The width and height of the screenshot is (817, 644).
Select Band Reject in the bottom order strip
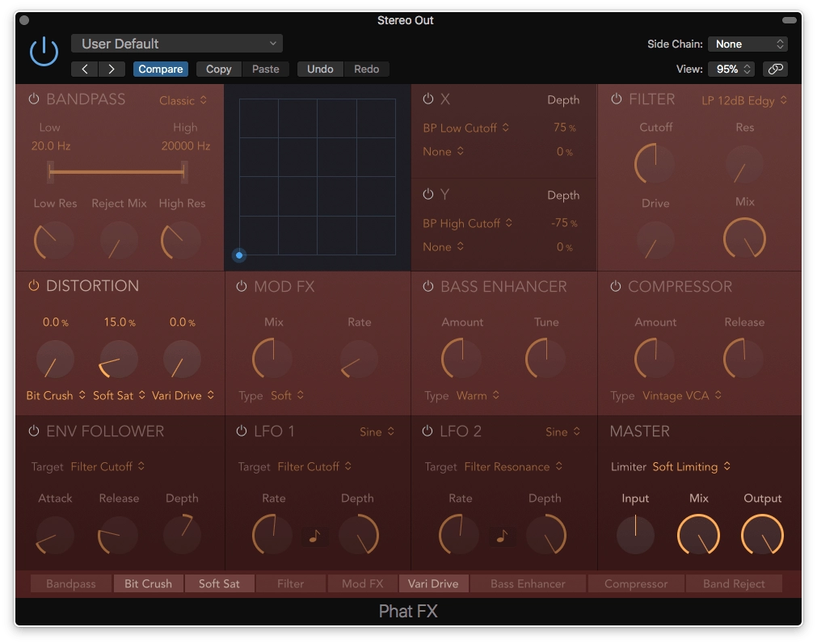(734, 583)
